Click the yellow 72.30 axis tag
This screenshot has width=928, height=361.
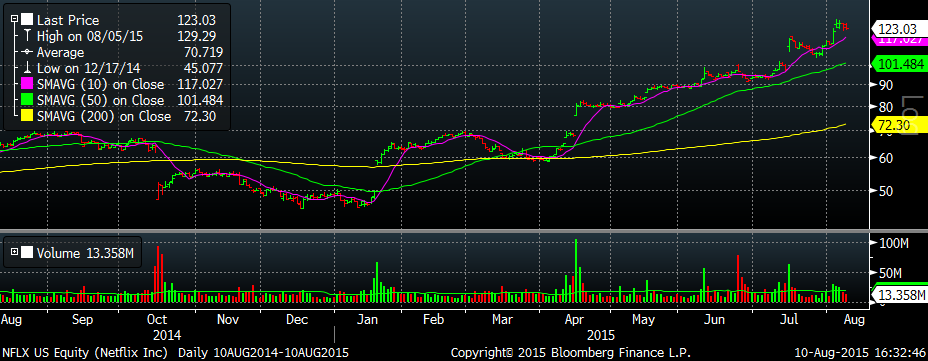901,125
